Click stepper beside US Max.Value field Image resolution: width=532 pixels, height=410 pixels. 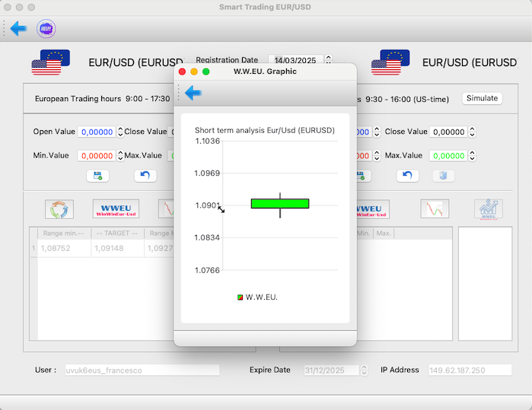click(x=472, y=156)
